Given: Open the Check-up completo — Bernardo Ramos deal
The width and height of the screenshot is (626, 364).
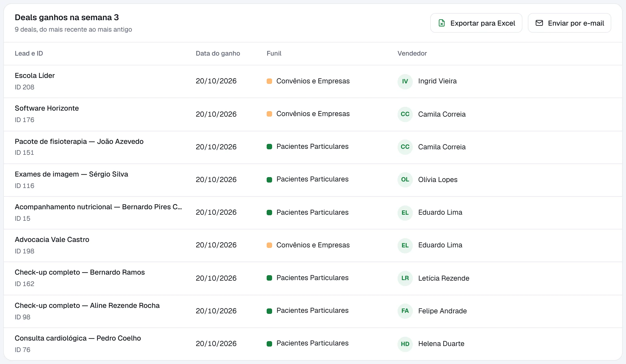Looking at the screenshot, I should [x=80, y=272].
